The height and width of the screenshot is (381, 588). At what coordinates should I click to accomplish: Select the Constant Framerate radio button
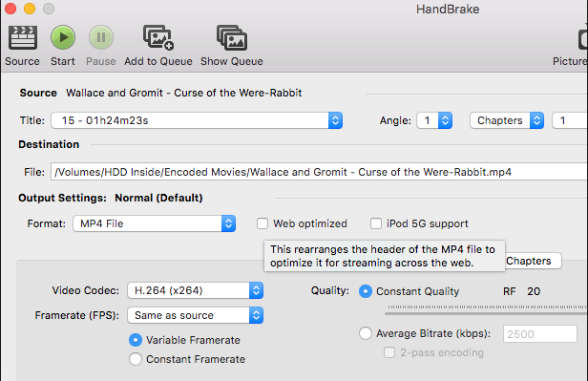click(136, 359)
